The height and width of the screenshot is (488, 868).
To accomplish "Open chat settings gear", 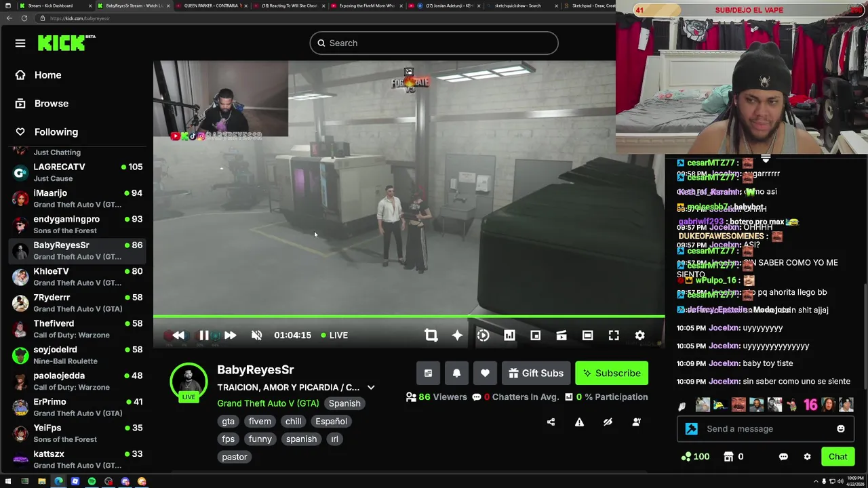I will point(807,457).
